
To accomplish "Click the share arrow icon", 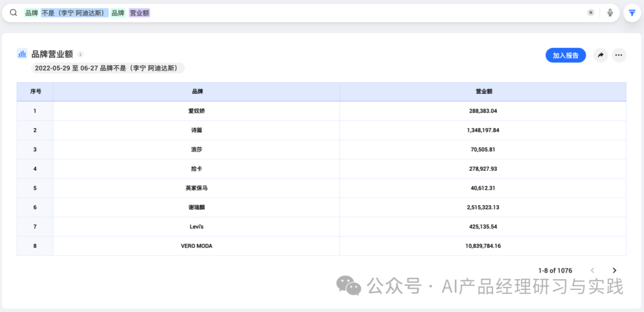I will [600, 55].
